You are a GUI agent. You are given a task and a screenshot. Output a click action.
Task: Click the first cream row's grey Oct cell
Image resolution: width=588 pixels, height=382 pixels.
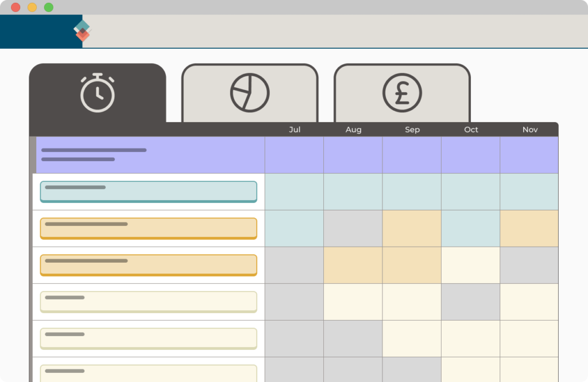click(x=470, y=302)
